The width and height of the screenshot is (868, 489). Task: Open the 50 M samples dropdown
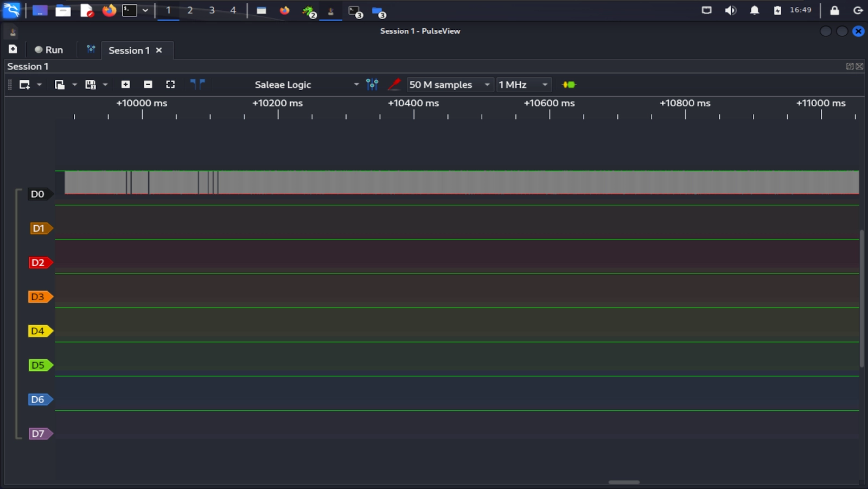[487, 84]
